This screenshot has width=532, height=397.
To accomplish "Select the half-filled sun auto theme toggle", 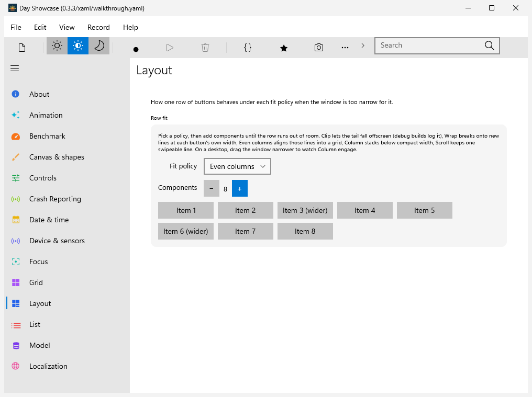I will pyautogui.click(x=78, y=46).
